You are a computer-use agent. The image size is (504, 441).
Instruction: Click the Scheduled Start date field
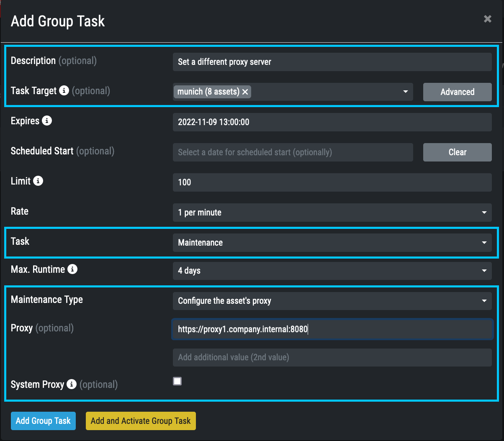click(293, 152)
